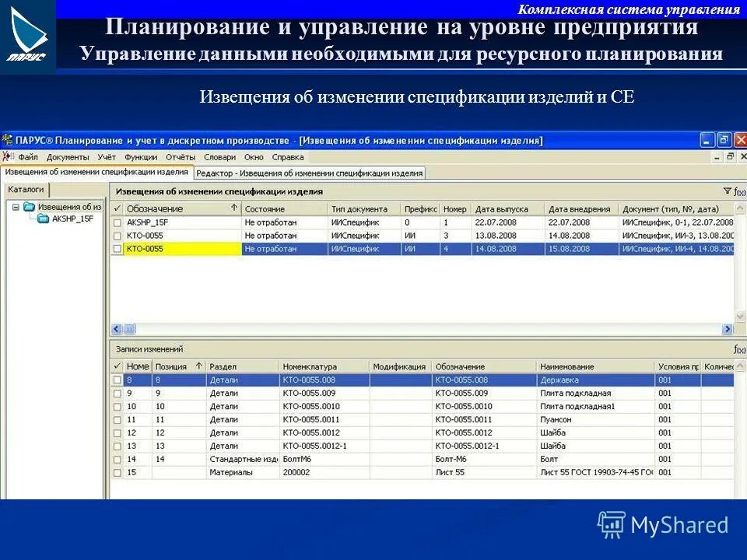Screen dimensions: 747x560
Task: Click checkmark column header in Записи изменений
Action: coord(117,366)
